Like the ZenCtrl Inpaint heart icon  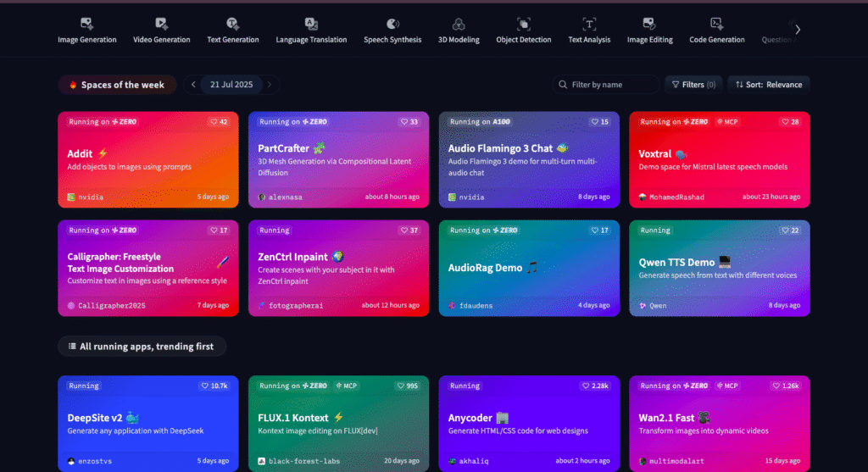[404, 230]
